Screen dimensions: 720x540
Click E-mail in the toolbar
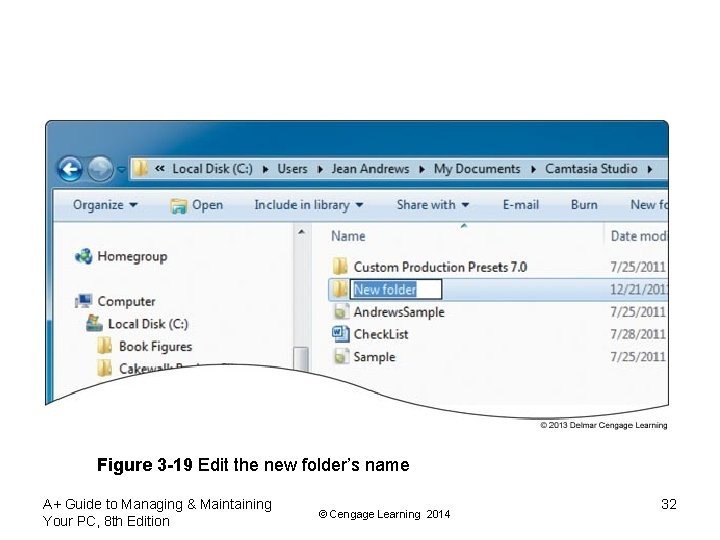[x=521, y=205]
